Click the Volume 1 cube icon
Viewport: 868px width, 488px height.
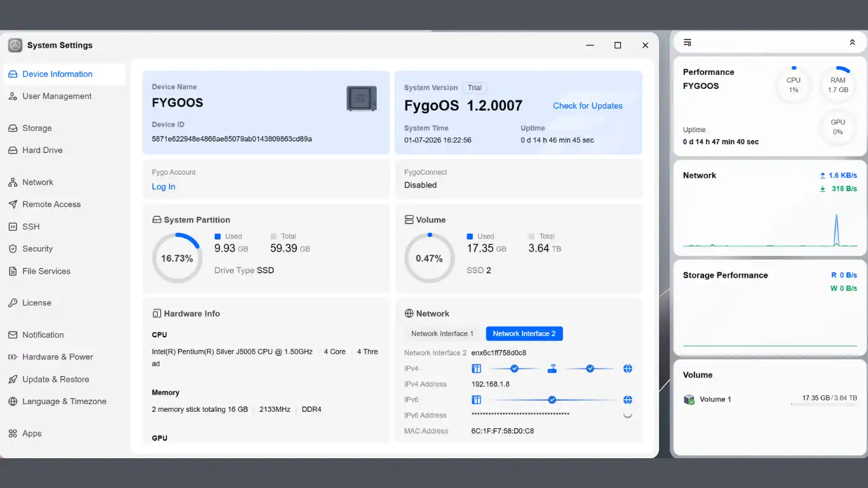click(689, 400)
